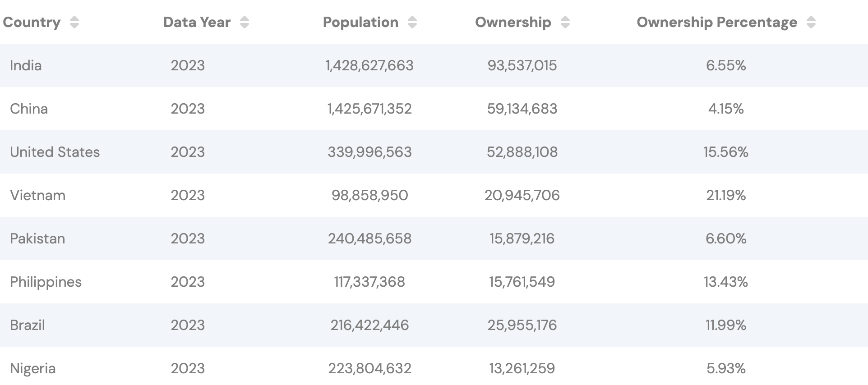This screenshot has width=868, height=385.
Task: Click the Nigeria country cell
Action: coord(32,369)
